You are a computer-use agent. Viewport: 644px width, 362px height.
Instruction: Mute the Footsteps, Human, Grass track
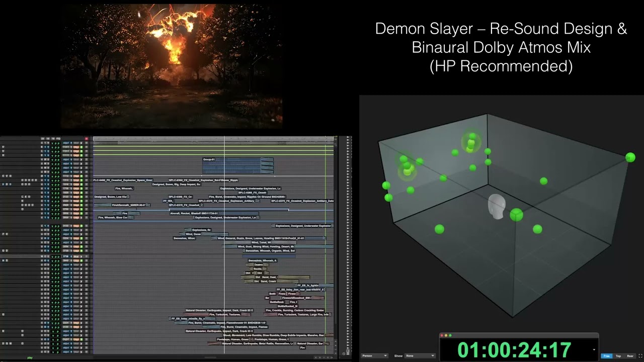pos(42,339)
